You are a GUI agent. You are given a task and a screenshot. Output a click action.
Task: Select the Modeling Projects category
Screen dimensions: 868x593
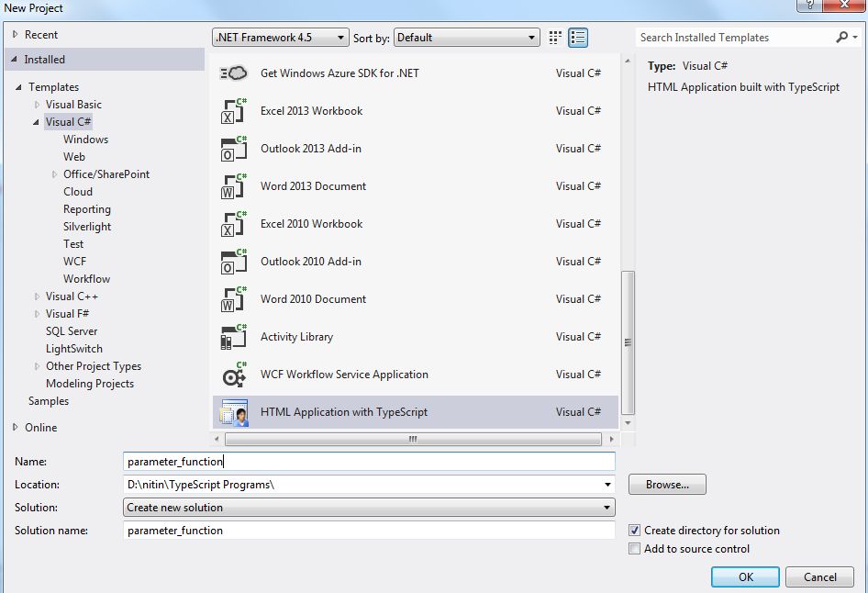tap(90, 383)
